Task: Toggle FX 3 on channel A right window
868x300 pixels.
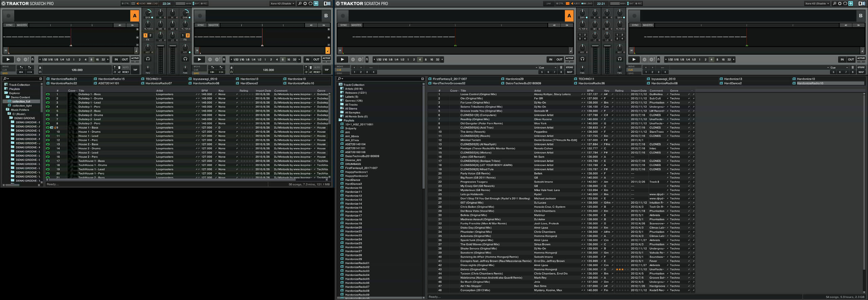Action: 580,39
